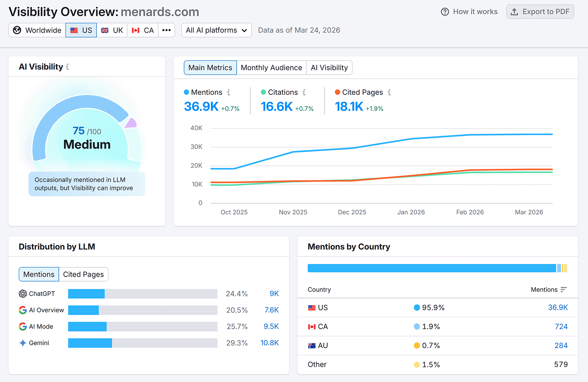The height and width of the screenshot is (382, 588).
Task: Select the ChatGPT icon in Distribution by LLM
Action: click(x=22, y=293)
